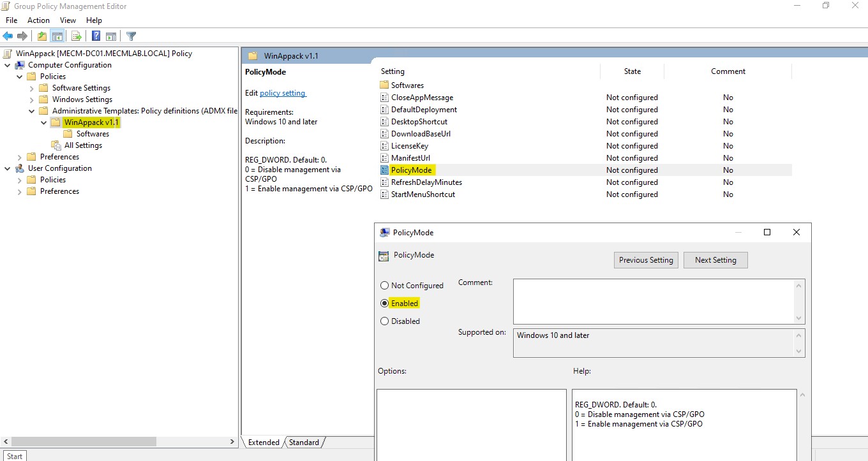868x461 pixels.
Task: Expand the Windows Settings node
Action: pyautogui.click(x=31, y=99)
